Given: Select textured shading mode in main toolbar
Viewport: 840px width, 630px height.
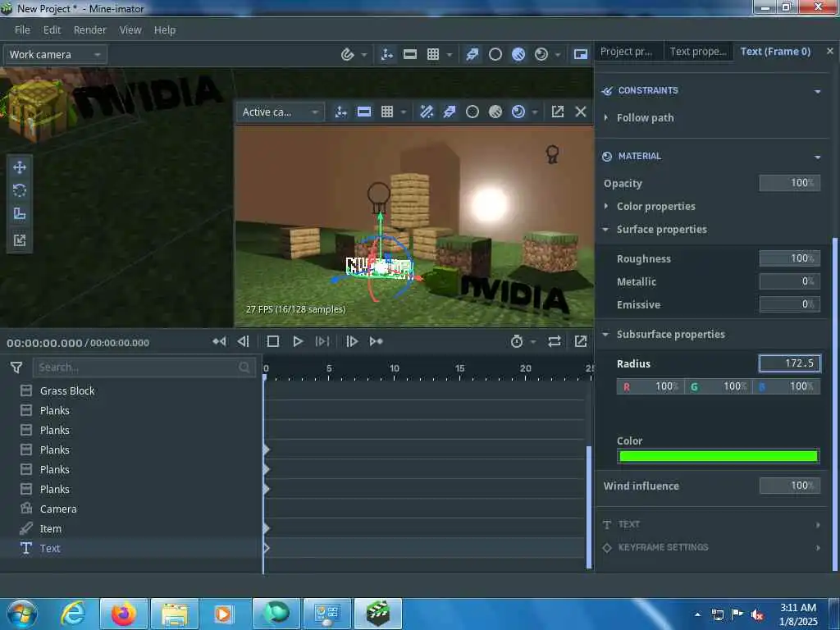Looking at the screenshot, I should click(x=518, y=54).
